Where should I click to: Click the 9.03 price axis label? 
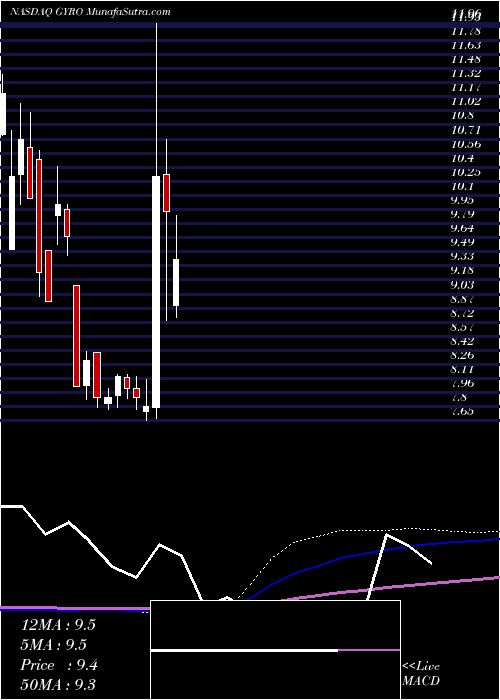(x=462, y=285)
